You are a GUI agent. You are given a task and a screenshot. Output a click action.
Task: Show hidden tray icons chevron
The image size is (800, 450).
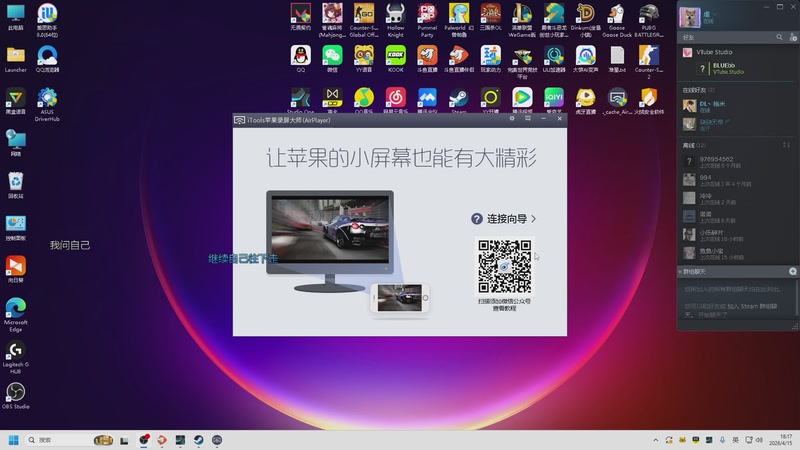tap(656, 440)
